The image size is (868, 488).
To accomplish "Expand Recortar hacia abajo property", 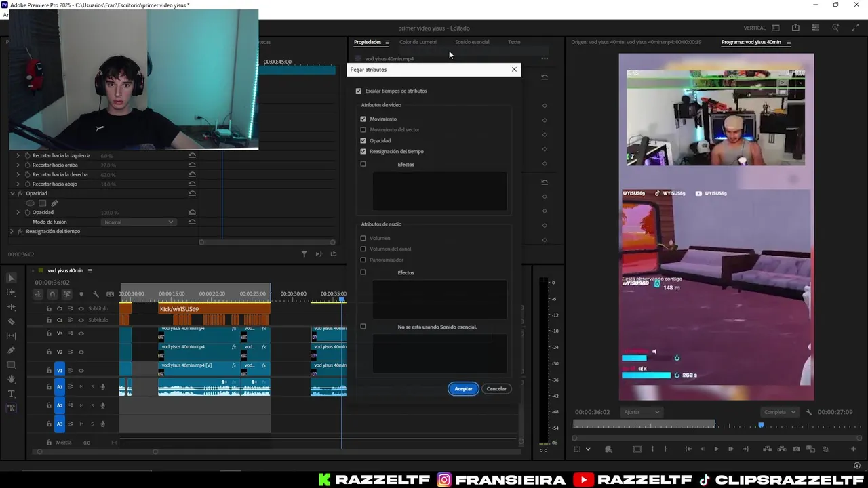I will (18, 184).
